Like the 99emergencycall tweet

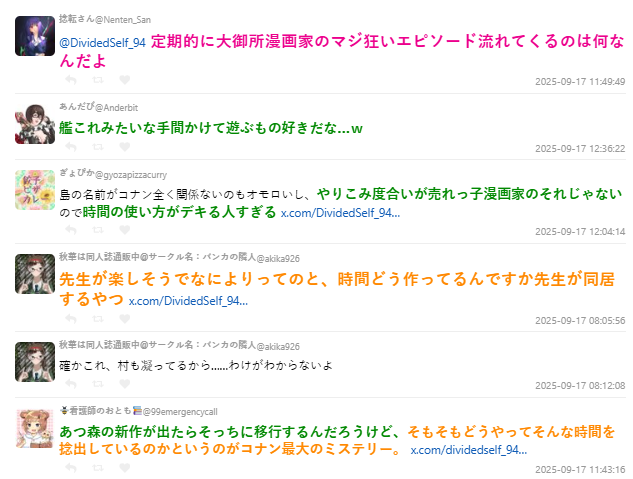click(124, 468)
